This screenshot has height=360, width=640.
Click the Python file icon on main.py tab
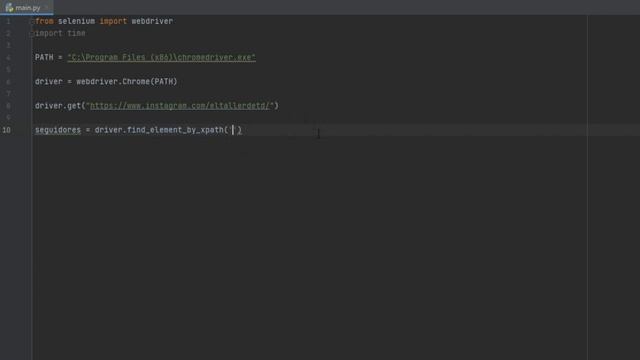pyautogui.click(x=9, y=8)
